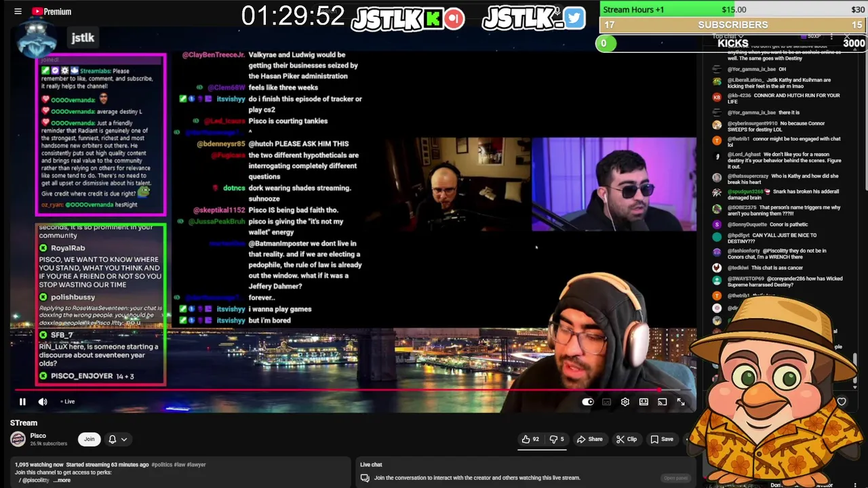Cast video with Play on TV icon
This screenshot has width=868, height=488.
662,402
